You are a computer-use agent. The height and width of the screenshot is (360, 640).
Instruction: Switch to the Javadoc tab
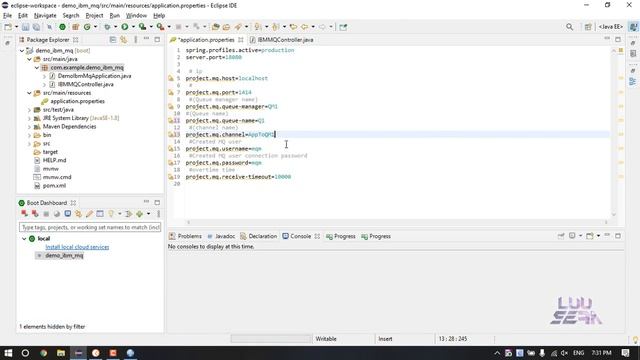221,236
